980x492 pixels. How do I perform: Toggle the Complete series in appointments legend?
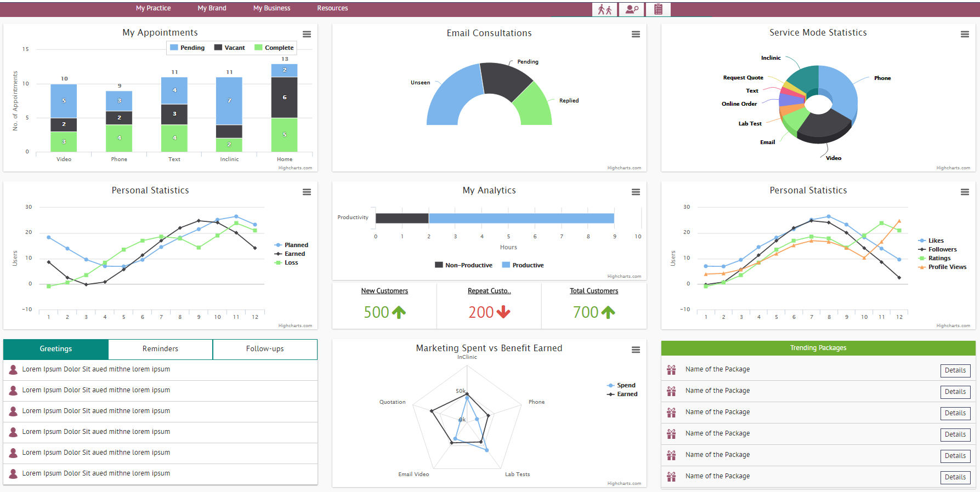[x=274, y=48]
